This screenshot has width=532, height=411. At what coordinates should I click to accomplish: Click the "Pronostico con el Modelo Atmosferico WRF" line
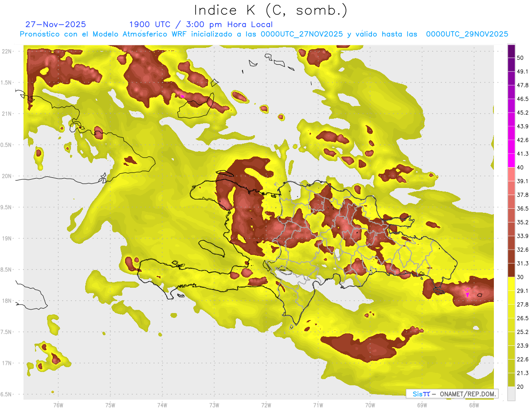coord(264,34)
